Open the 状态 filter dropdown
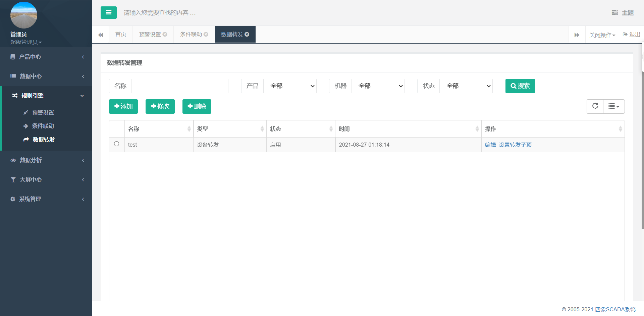Image resolution: width=644 pixels, height=316 pixels. (x=466, y=86)
